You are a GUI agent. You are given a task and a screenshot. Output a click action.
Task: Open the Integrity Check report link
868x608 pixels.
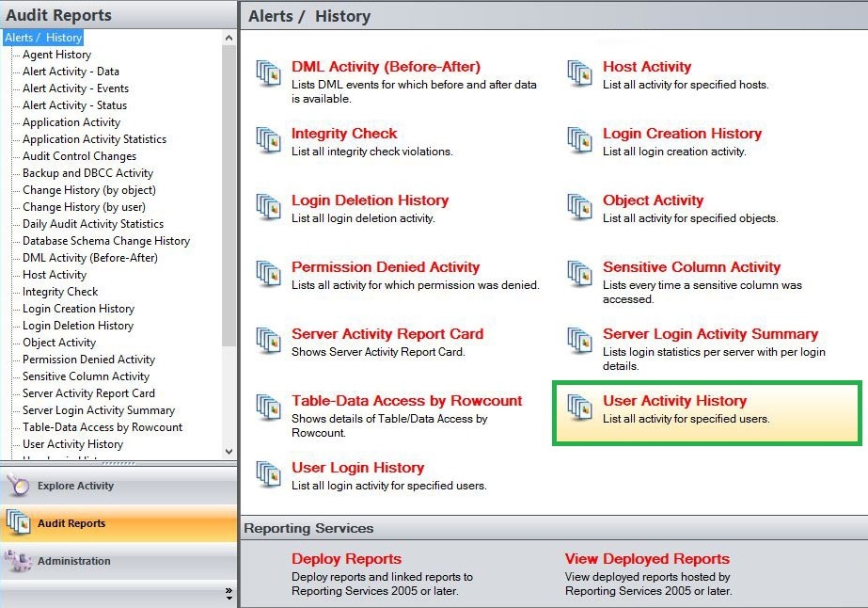(344, 134)
